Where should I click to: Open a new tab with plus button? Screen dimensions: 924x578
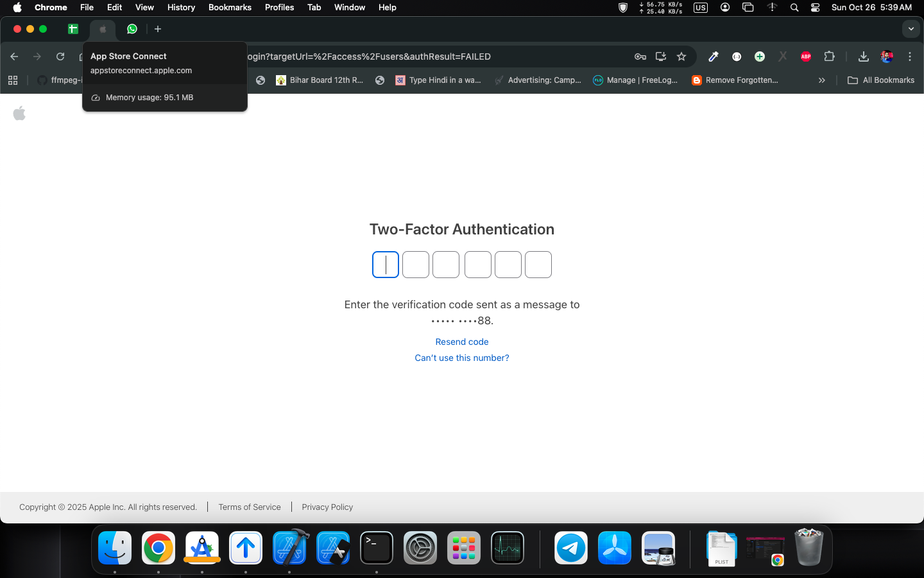[158, 29]
